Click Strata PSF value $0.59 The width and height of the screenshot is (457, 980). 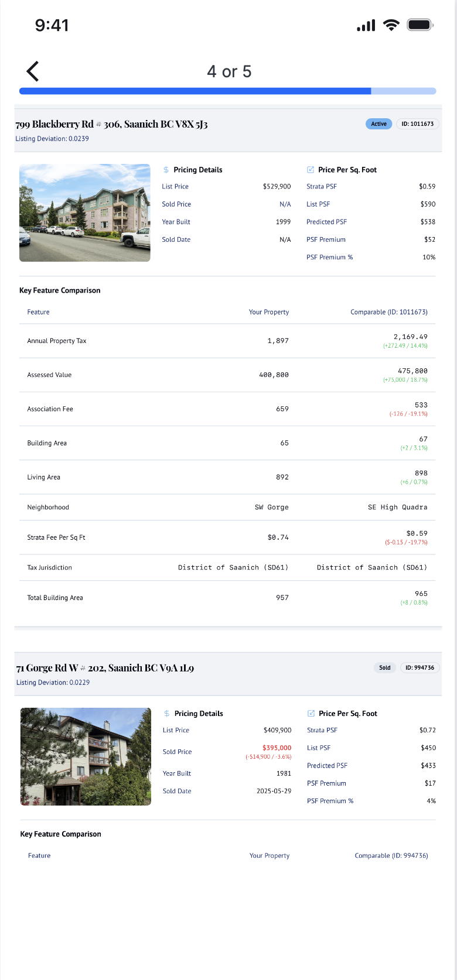pyautogui.click(x=427, y=187)
